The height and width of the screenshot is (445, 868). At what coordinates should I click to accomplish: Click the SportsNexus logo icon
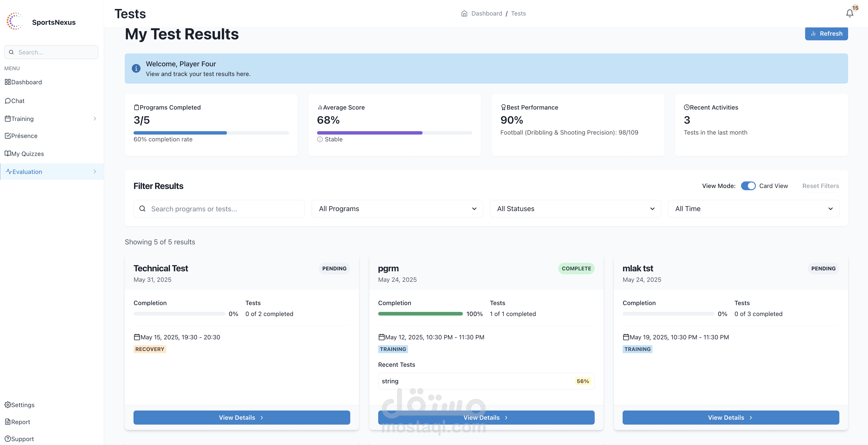click(15, 21)
